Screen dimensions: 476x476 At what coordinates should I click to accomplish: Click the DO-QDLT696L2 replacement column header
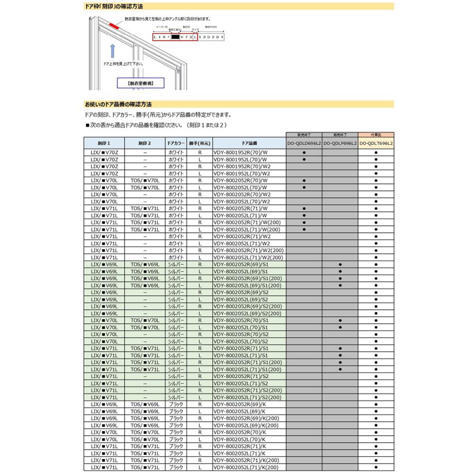[376, 143]
